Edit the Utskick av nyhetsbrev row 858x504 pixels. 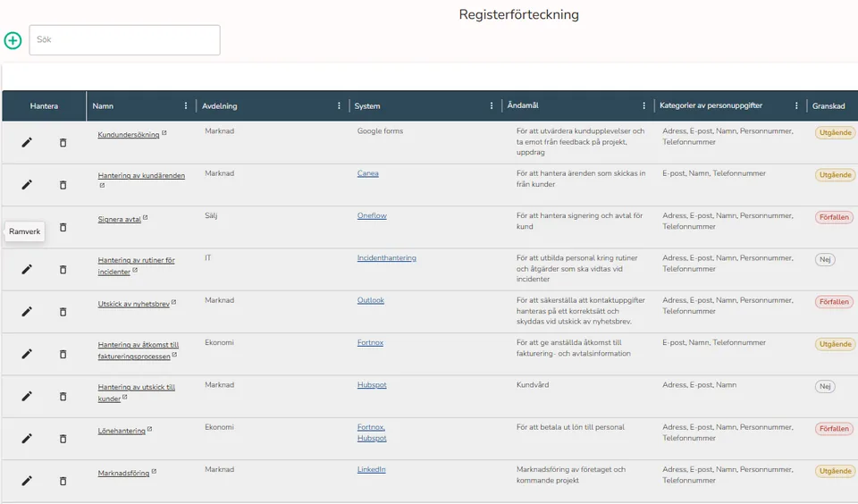click(26, 311)
